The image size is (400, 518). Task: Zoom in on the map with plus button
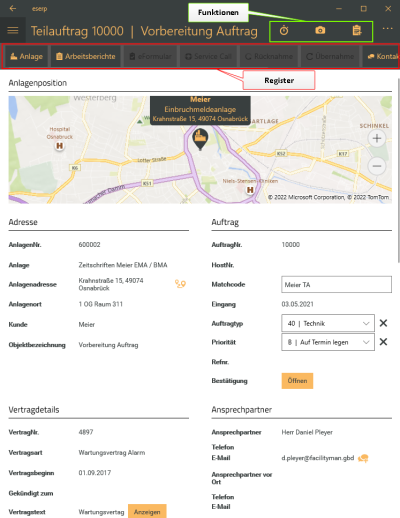(x=377, y=138)
